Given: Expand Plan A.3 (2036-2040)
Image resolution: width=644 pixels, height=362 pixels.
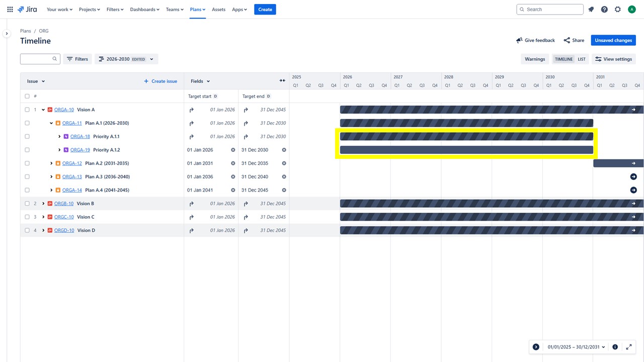Looking at the screenshot, I should 51,177.
